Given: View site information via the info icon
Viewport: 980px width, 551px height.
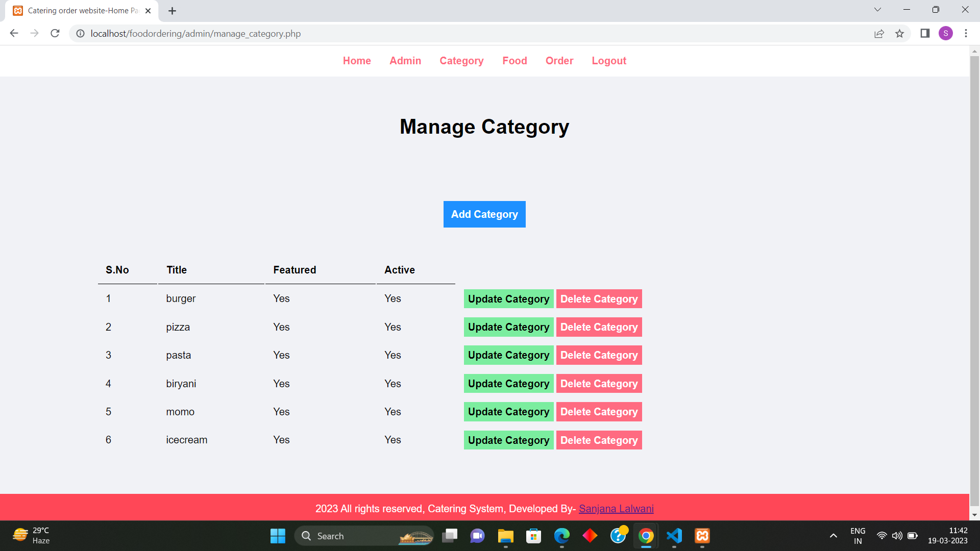Looking at the screenshot, I should tap(80, 33).
